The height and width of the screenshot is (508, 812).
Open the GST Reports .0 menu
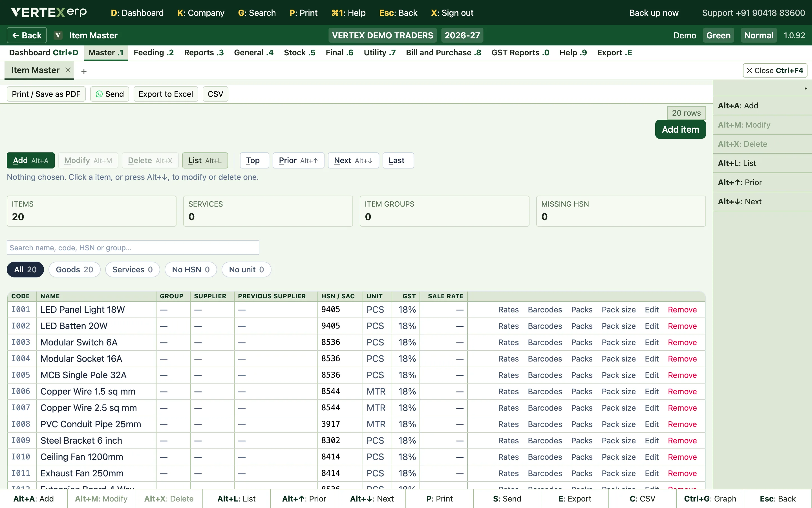520,53
